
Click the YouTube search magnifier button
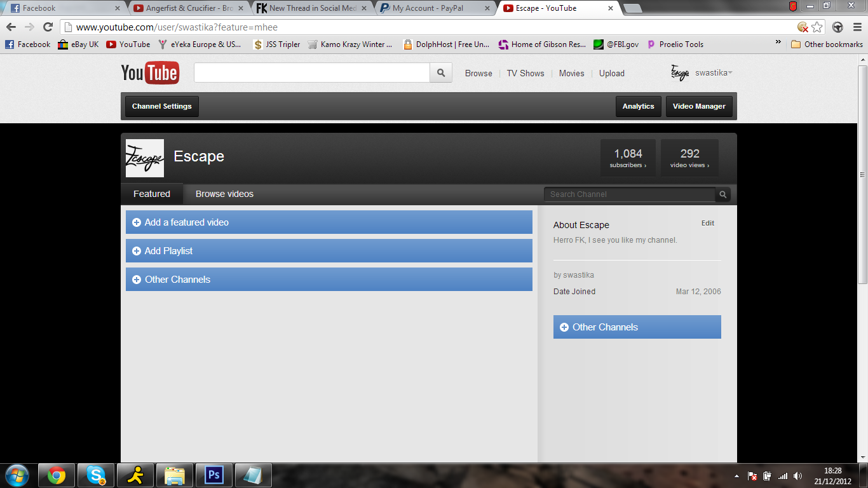click(441, 73)
